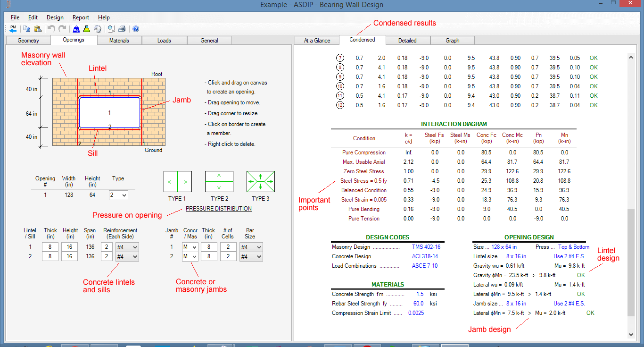Image resolution: width=644 pixels, height=347 pixels.
Task: Click the printer icon in the toolbar
Action: click(122, 29)
